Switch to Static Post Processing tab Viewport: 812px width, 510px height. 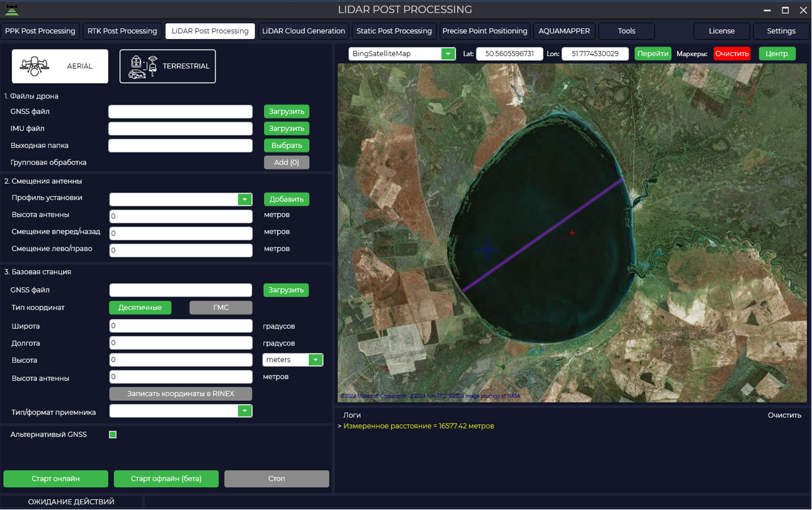(394, 31)
